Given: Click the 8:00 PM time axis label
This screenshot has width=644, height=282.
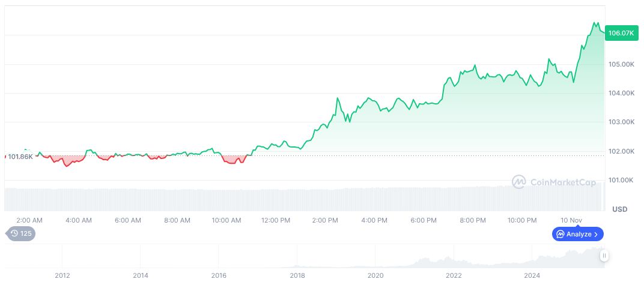Looking at the screenshot, I should [x=473, y=220].
